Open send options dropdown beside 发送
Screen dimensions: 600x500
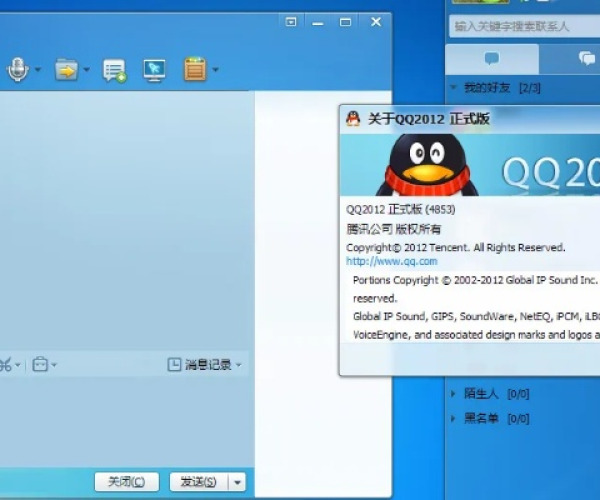(237, 482)
